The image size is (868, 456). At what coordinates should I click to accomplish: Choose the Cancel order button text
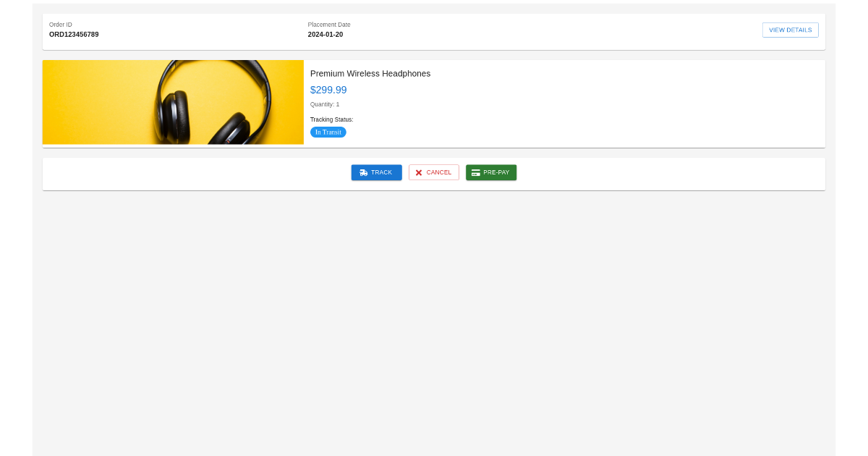439,173
